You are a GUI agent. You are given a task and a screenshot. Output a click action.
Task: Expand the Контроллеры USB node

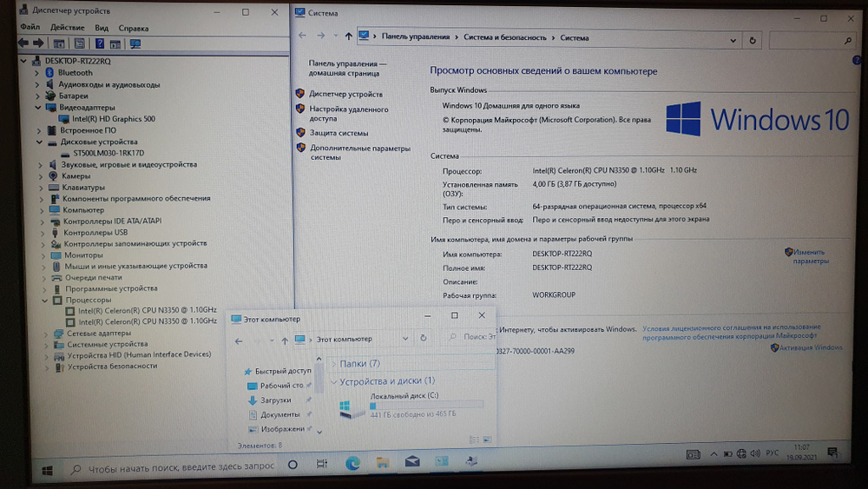42,233
